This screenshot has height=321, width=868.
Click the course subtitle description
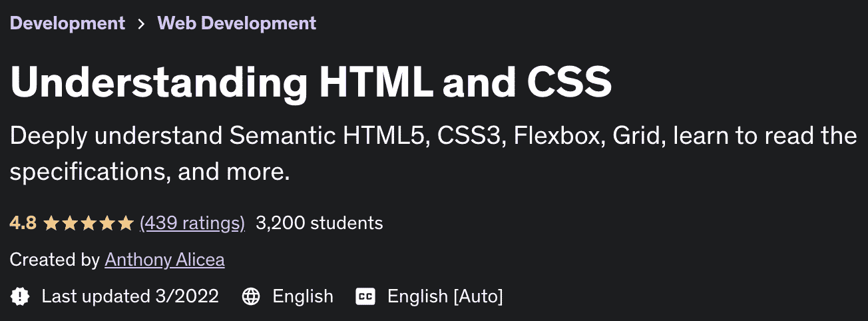click(433, 155)
